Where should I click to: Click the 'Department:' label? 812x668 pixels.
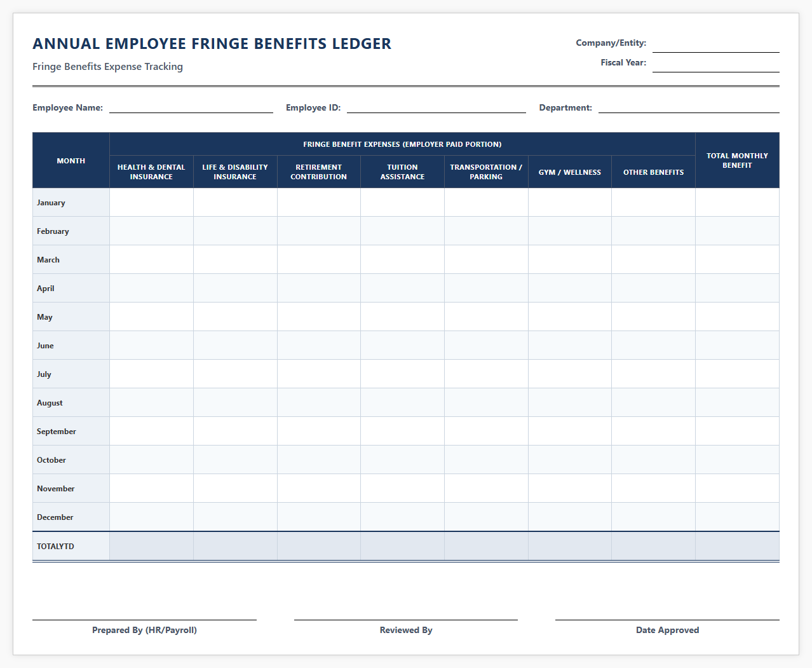565,107
